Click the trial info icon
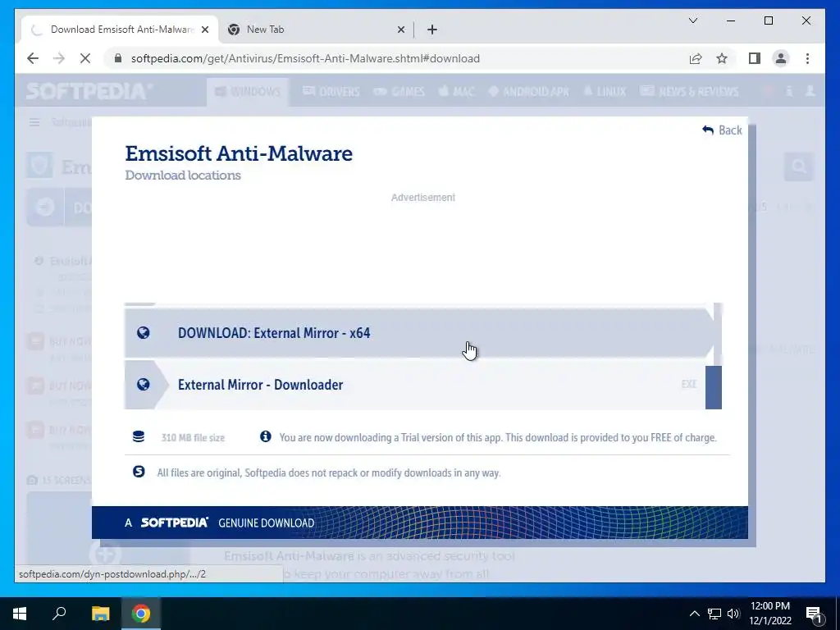Viewport: 840px width, 630px height. click(265, 436)
